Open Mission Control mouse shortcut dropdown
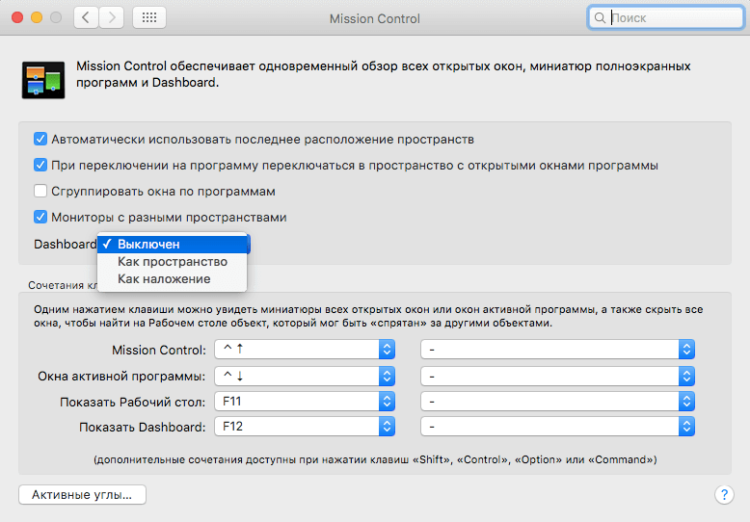The image size is (750, 522). click(x=557, y=349)
